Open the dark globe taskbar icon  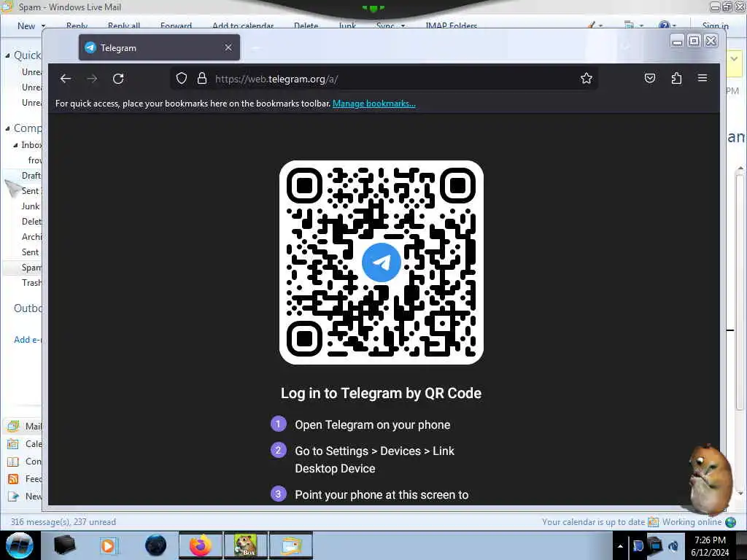point(156,545)
